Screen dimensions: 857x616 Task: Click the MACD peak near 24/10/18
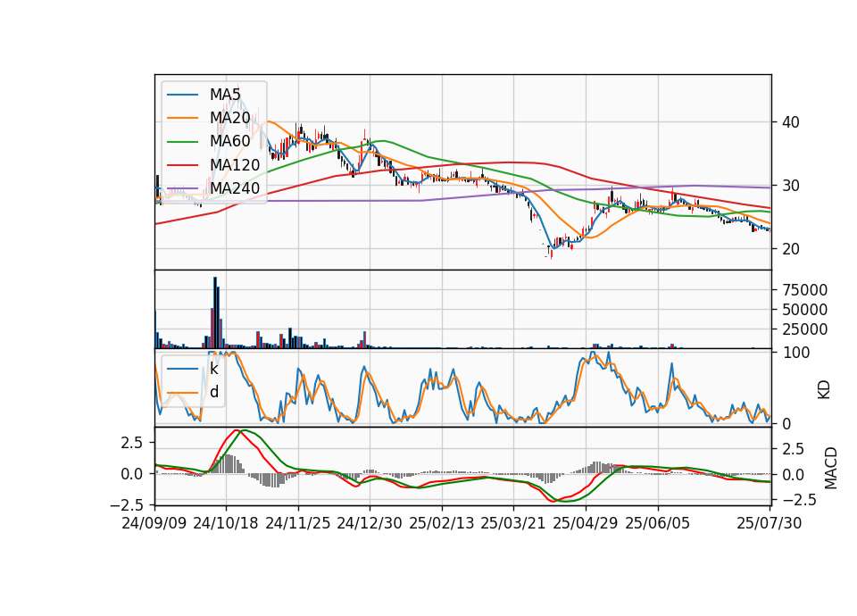237,430
